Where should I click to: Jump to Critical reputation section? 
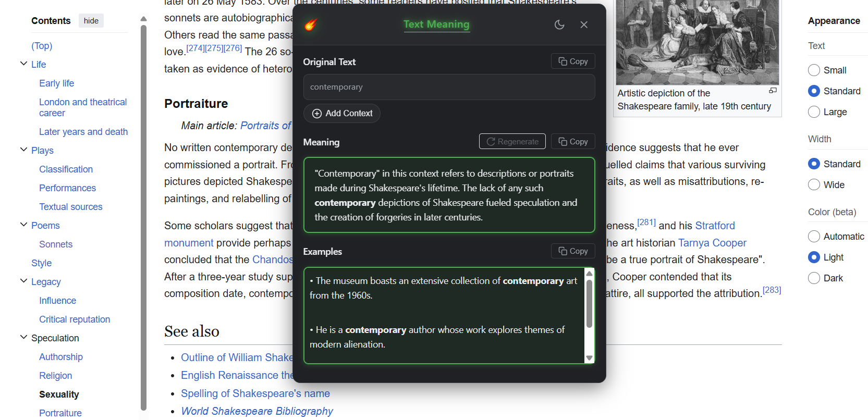pyautogui.click(x=75, y=319)
